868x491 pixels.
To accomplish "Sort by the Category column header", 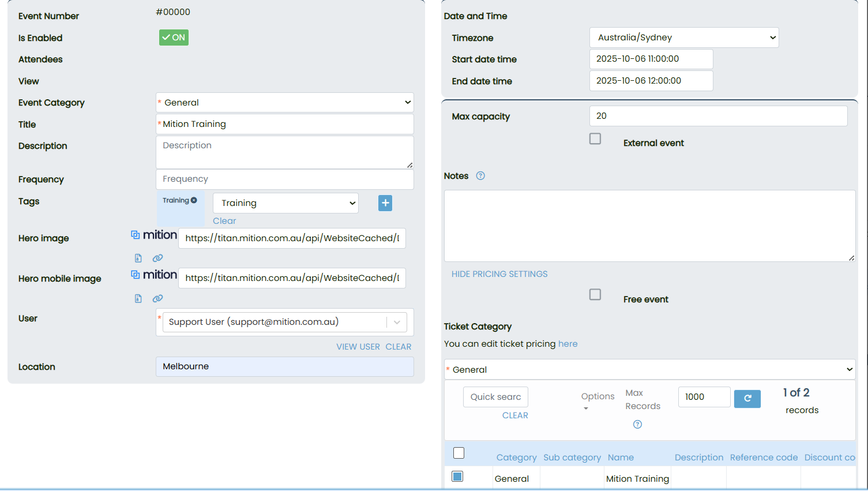I will [x=516, y=458].
